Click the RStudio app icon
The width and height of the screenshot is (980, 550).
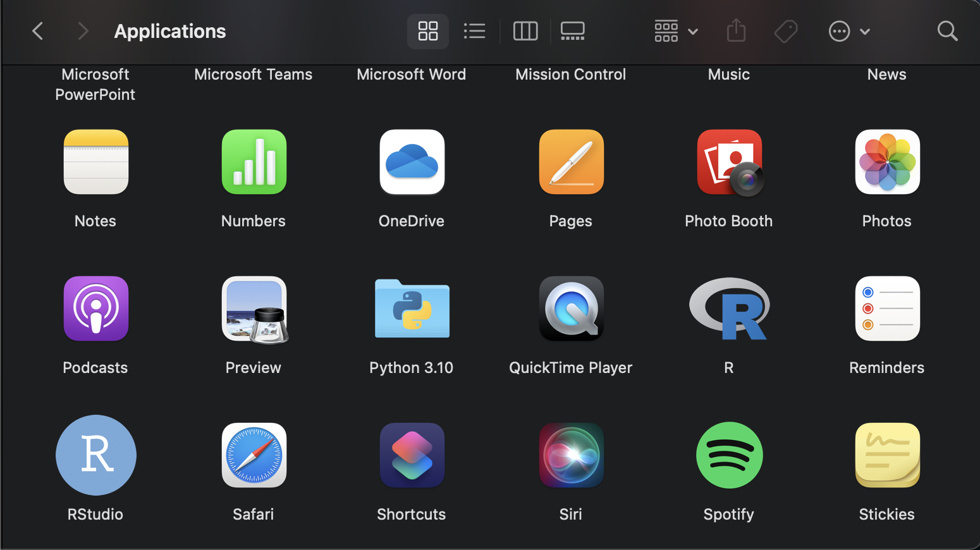[x=96, y=455]
